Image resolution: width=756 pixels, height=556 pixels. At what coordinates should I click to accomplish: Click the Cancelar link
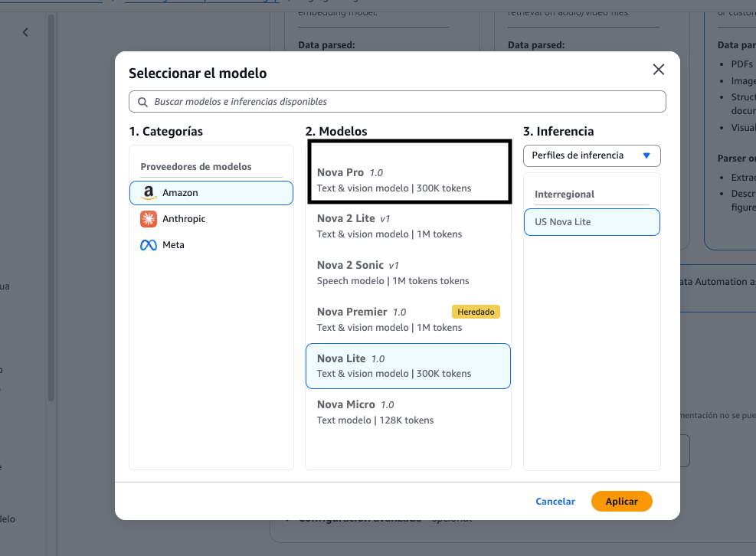[555, 502]
